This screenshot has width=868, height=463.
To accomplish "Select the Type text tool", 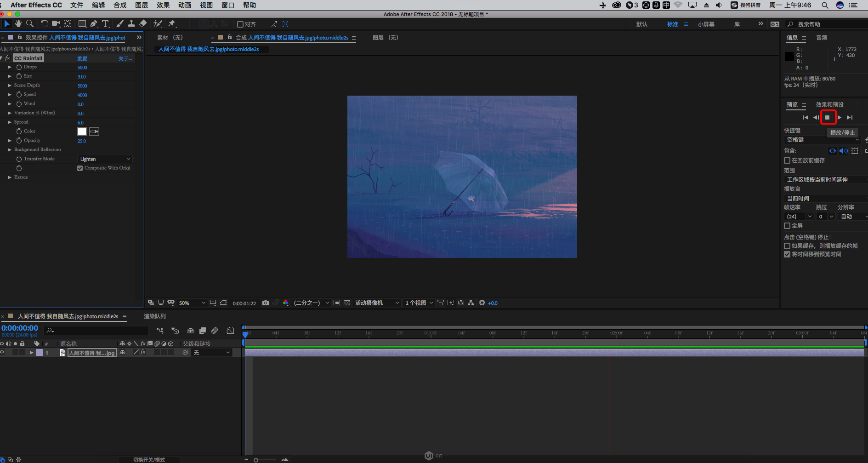I will [x=105, y=23].
